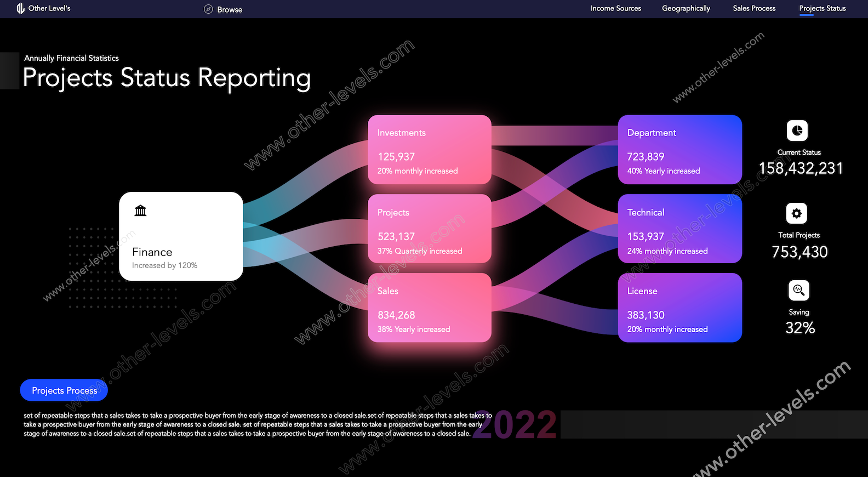Screen dimensions: 868x477
Task: Open the Income Sources tab
Action: [616, 8]
